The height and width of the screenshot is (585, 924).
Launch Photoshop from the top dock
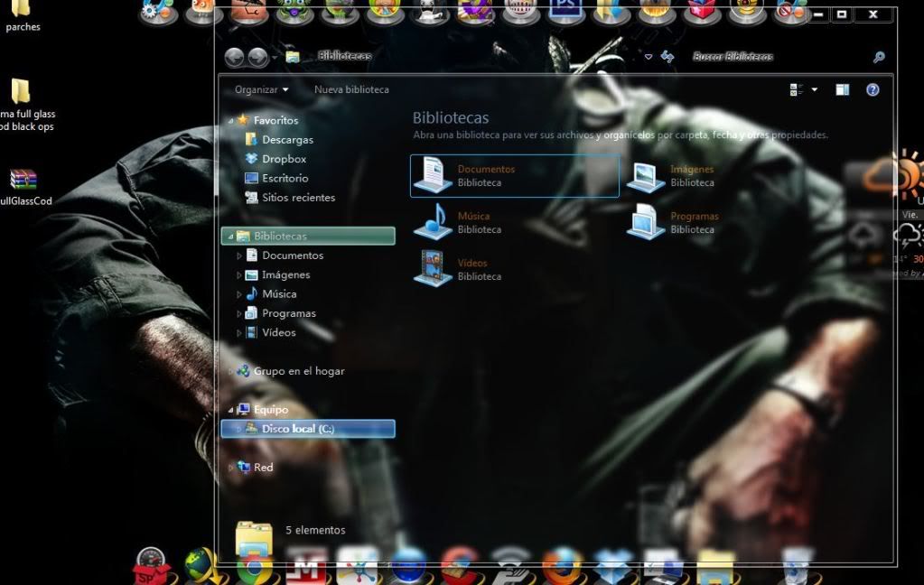[565, 11]
